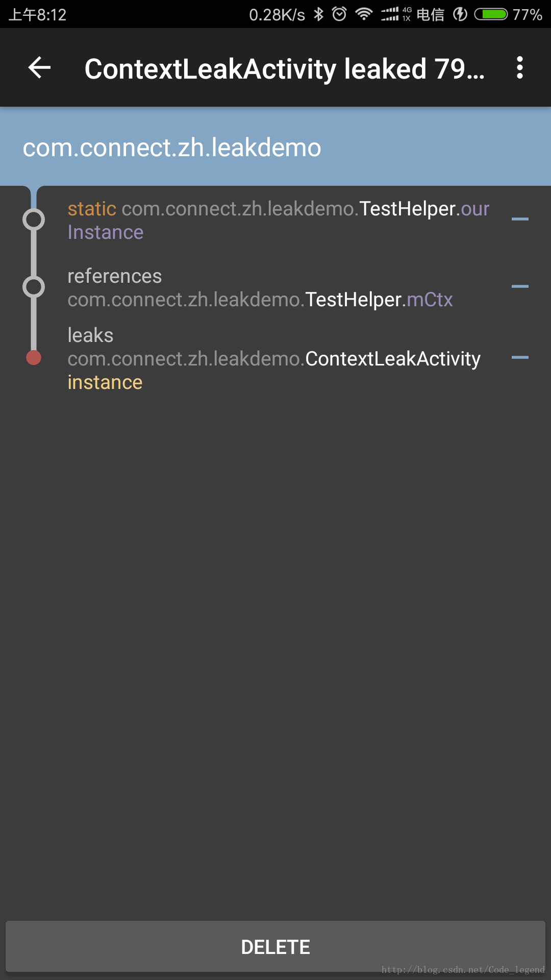The image size is (551, 980).
Task: Click the alarm clock status icon
Action: click(x=339, y=14)
